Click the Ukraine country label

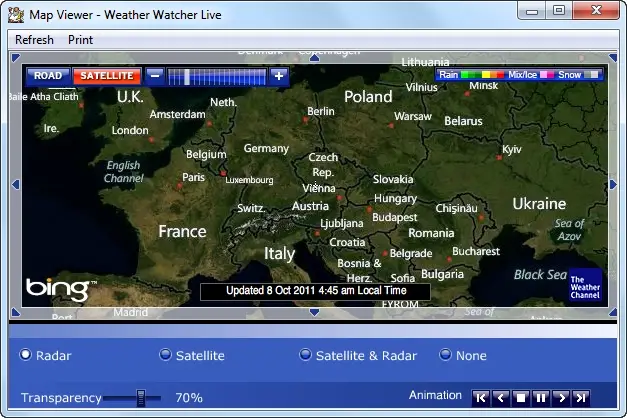[x=539, y=204]
